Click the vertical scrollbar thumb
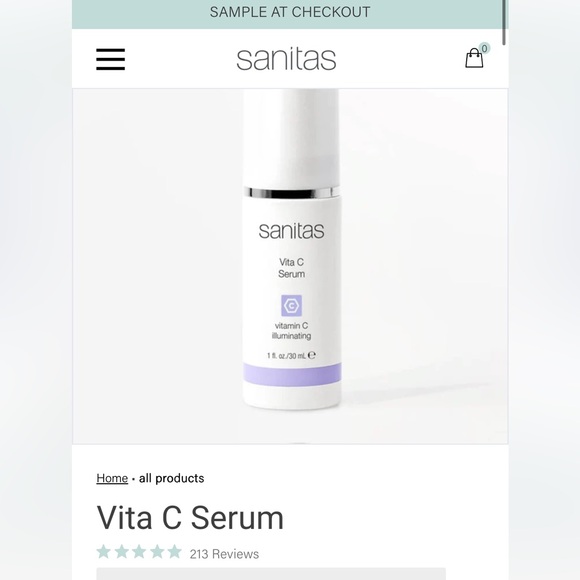580x580 pixels. pyautogui.click(x=504, y=23)
